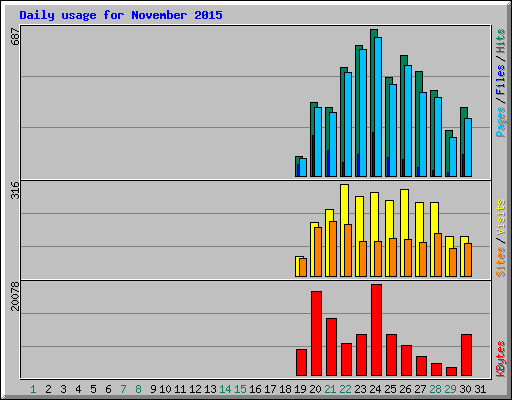
Task: Select the red KBytes bar for day 21
Action: click(x=331, y=347)
